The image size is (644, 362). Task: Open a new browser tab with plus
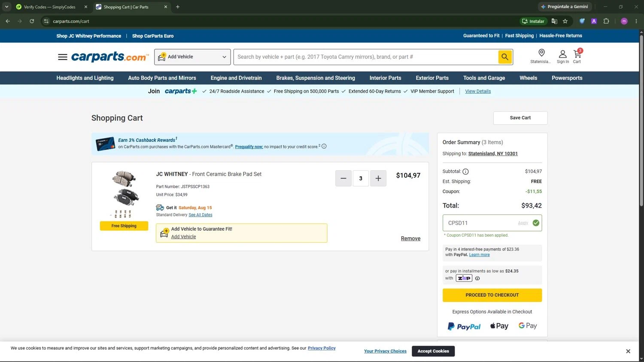click(x=178, y=7)
